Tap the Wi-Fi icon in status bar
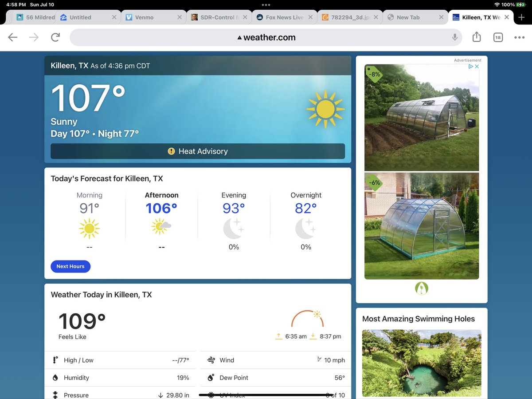Viewport: 532px width, 399px height. coord(497,4)
